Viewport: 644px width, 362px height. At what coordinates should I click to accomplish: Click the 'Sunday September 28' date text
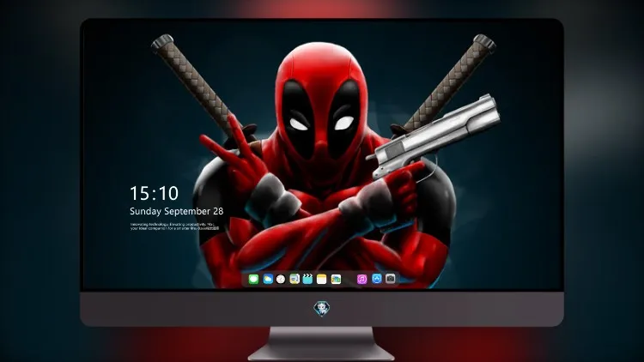coord(177,211)
